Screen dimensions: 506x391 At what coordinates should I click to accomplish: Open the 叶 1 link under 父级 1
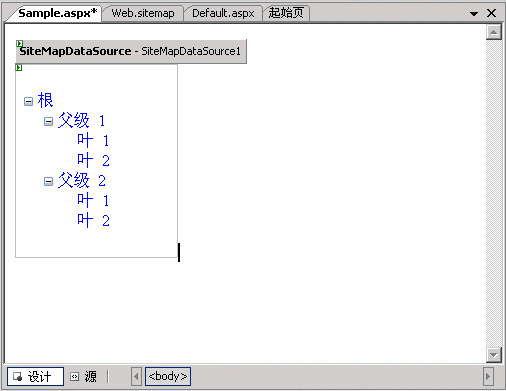point(93,140)
